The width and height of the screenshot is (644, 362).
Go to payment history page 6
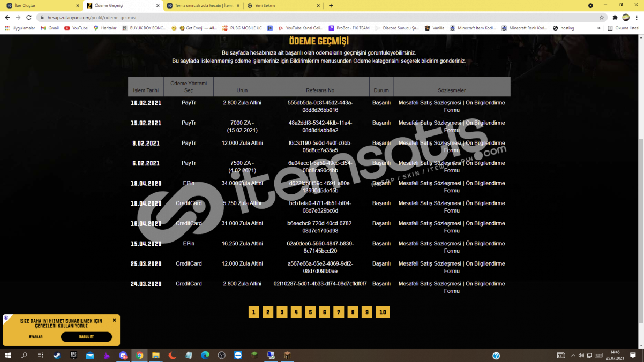[x=324, y=312]
